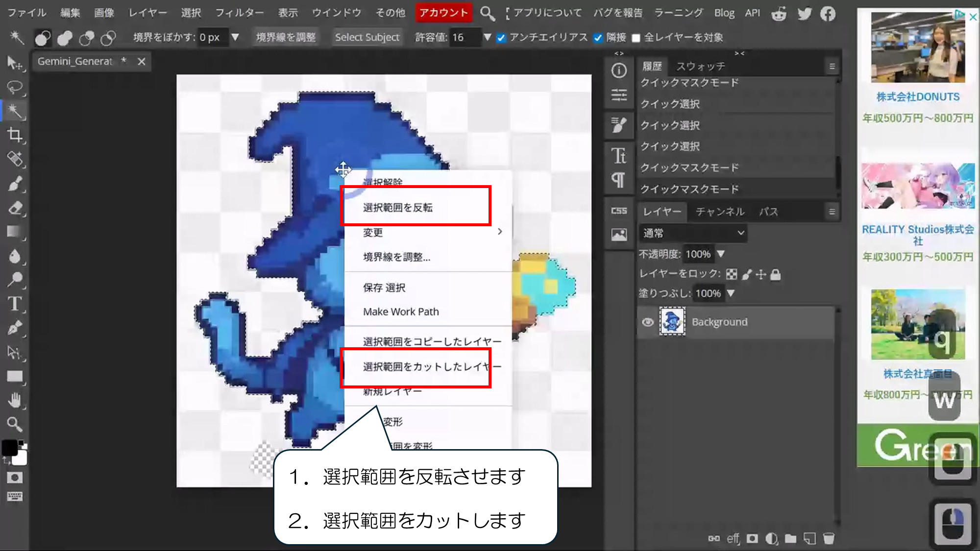Image resolution: width=980 pixels, height=551 pixels.
Task: Toggle lock all padlock icon
Action: tap(775, 274)
